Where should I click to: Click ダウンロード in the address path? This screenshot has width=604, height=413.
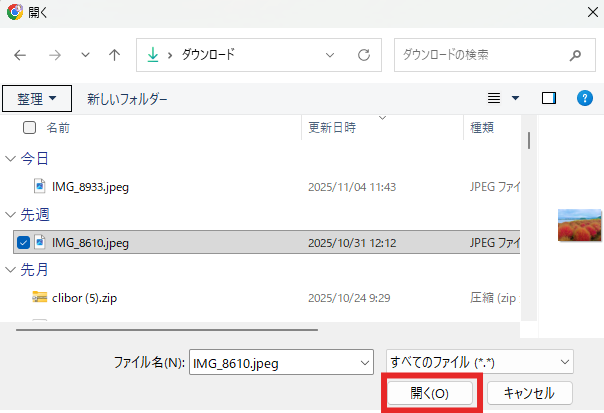point(208,54)
